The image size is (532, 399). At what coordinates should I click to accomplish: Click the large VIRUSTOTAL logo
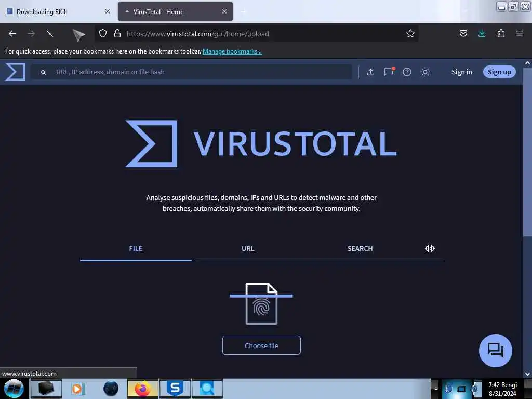tap(261, 143)
